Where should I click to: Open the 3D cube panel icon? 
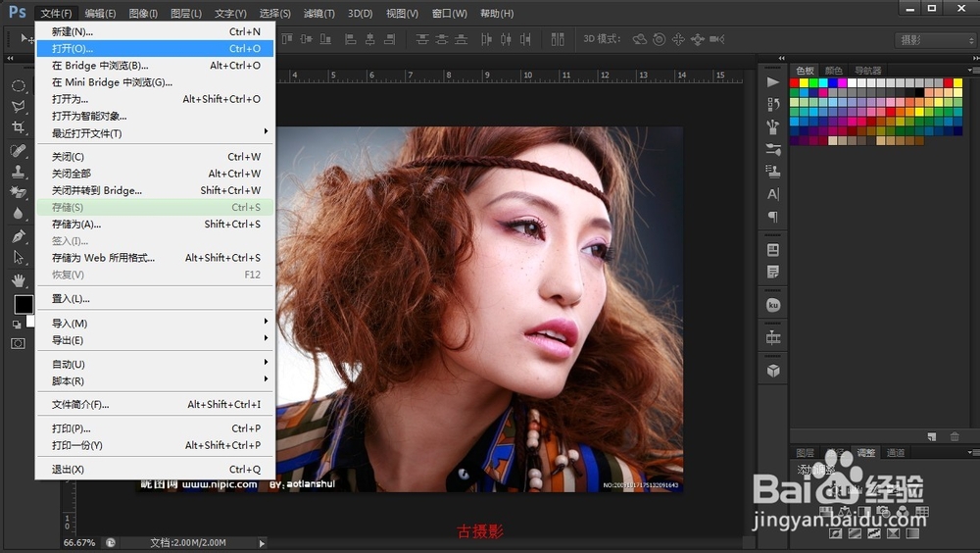pos(773,370)
